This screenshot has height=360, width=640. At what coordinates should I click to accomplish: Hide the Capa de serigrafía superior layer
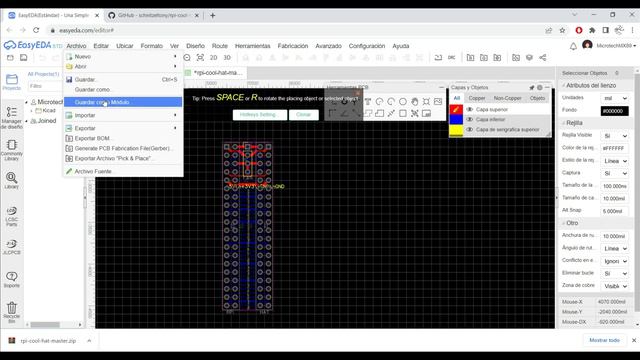point(469,129)
